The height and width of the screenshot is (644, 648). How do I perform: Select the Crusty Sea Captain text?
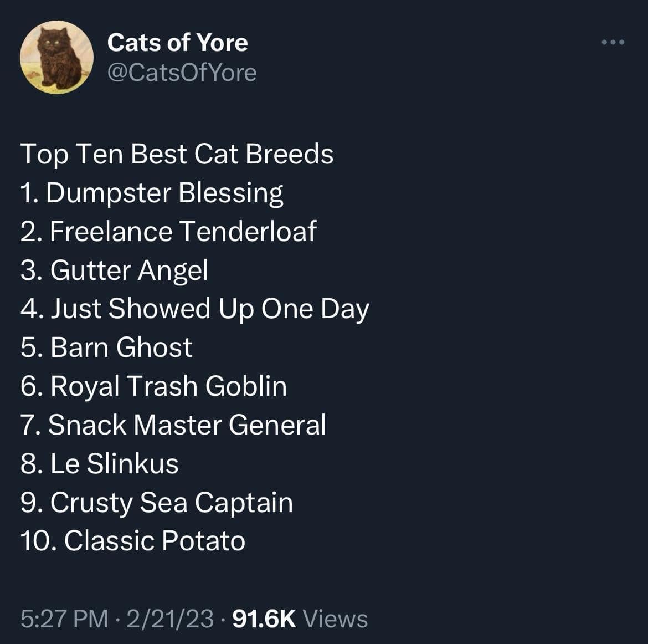pos(157,503)
